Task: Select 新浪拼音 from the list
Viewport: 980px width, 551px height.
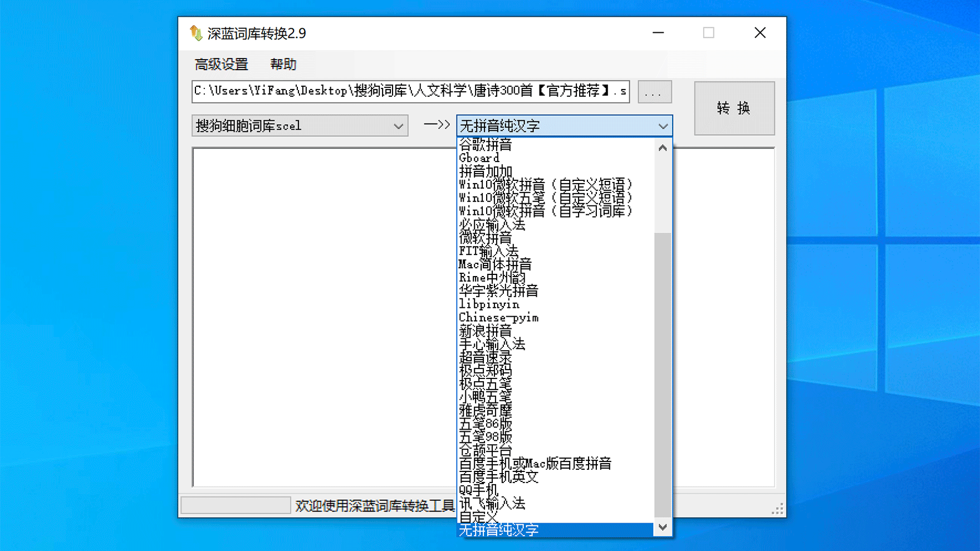Action: 555,331
